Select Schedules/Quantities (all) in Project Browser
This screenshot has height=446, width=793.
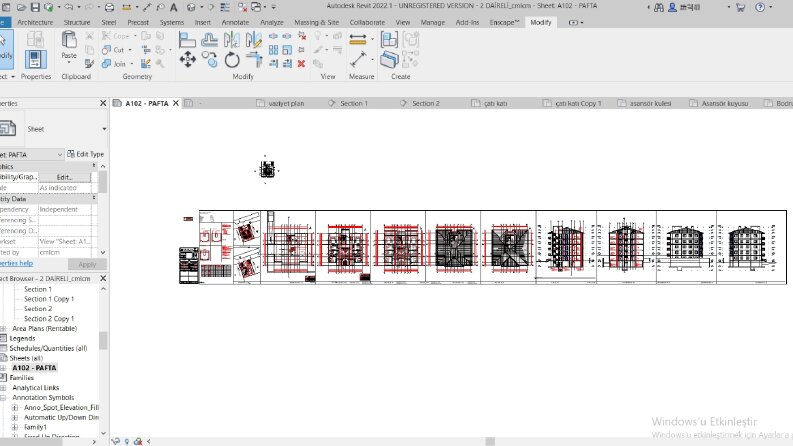click(x=48, y=348)
